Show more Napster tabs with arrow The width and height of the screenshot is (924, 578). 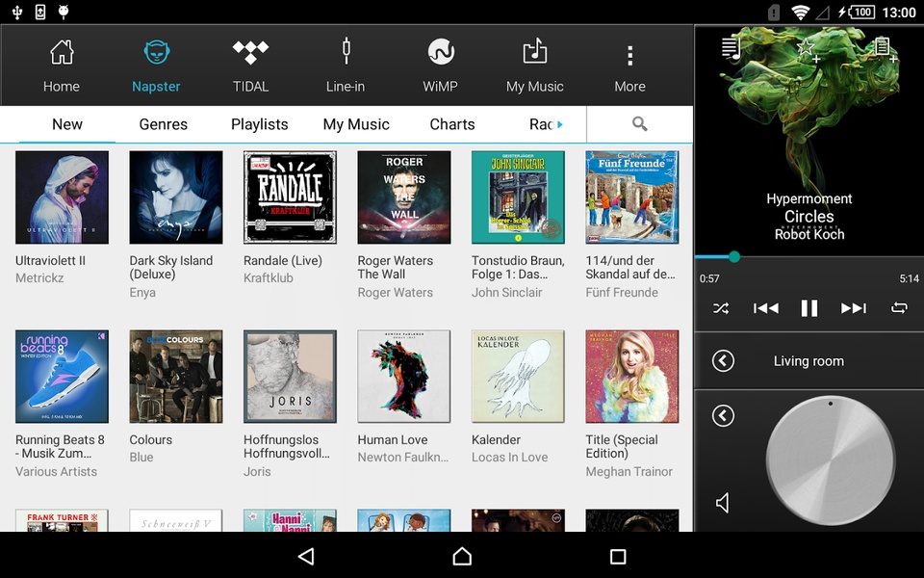click(560, 124)
